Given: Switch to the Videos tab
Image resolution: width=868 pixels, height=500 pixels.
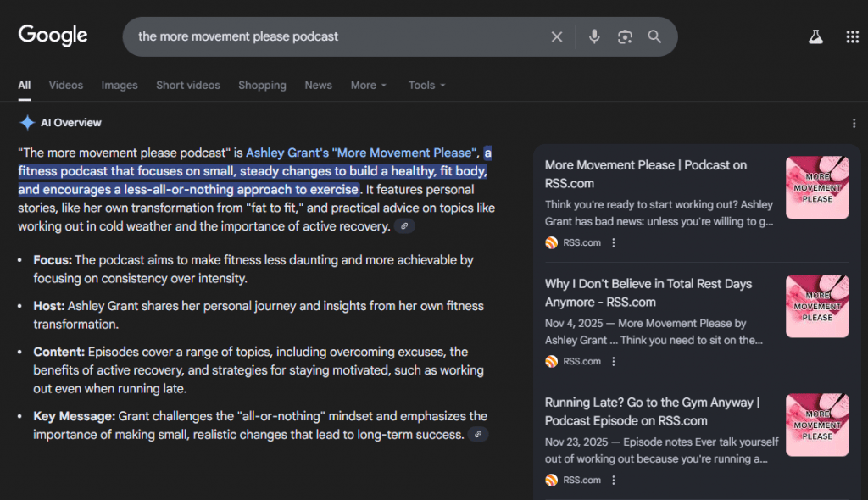Looking at the screenshot, I should point(65,85).
